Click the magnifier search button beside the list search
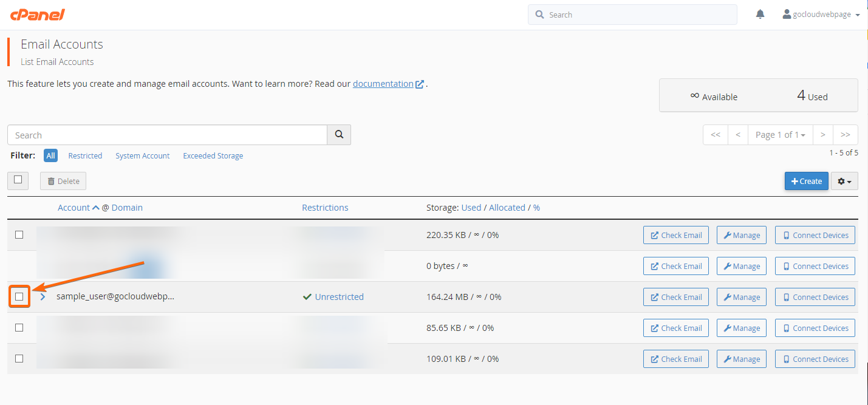The image size is (868, 405). [x=339, y=135]
